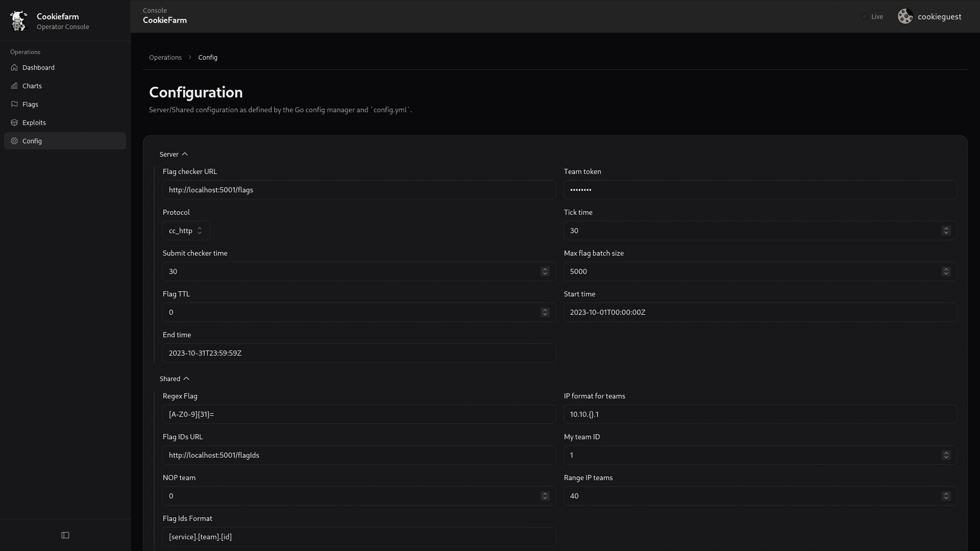Screen dimensions: 980x551
Task: Click the Max flag batch size value 5000
Action: coord(578,271)
